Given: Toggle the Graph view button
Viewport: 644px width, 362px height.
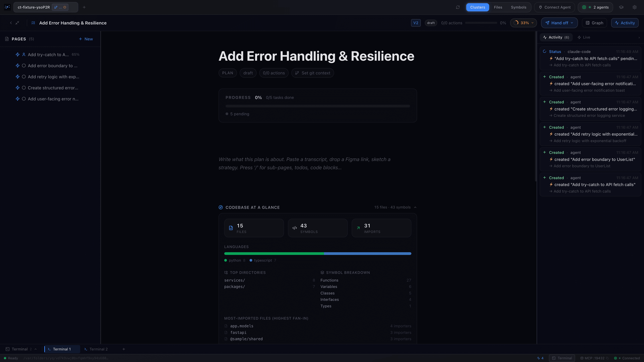Looking at the screenshot, I should [595, 23].
